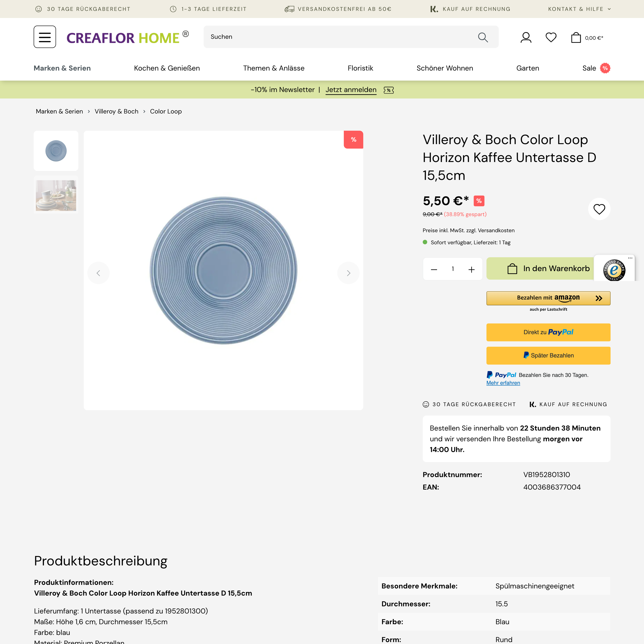Click the search magnifier icon
644x644 pixels.
[x=483, y=37]
